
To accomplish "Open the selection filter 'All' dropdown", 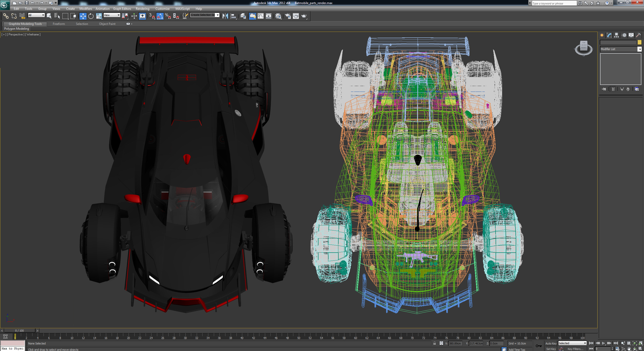I will click(x=36, y=15).
